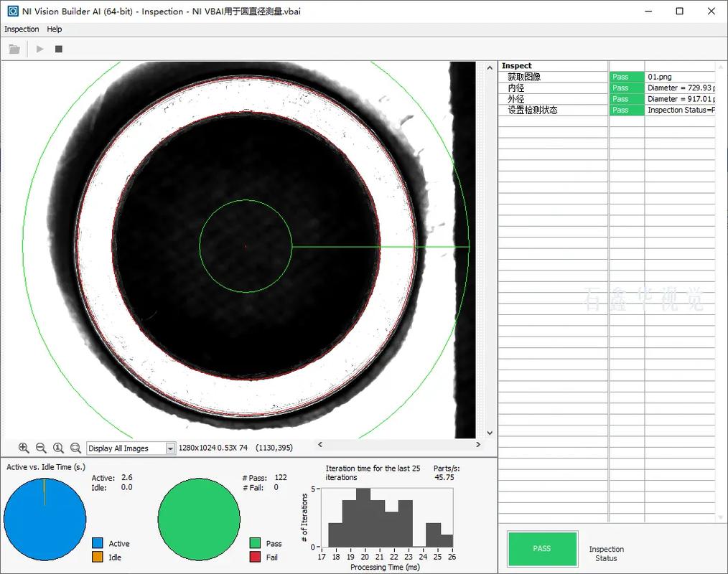728x574 pixels.
Task: Select the 内径 inspection step
Action: pos(516,88)
